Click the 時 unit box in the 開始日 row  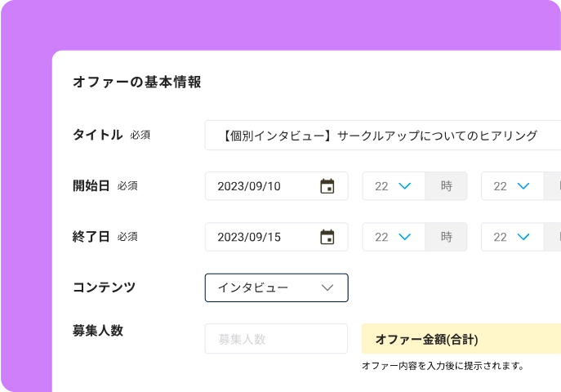pyautogui.click(x=446, y=186)
